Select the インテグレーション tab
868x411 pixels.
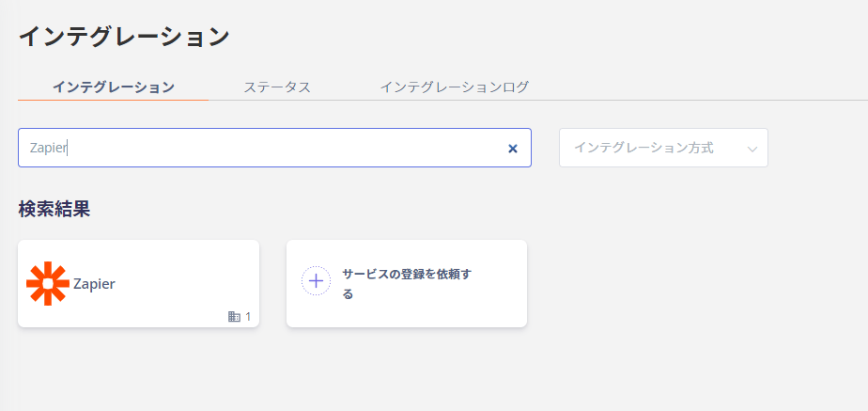(x=114, y=87)
